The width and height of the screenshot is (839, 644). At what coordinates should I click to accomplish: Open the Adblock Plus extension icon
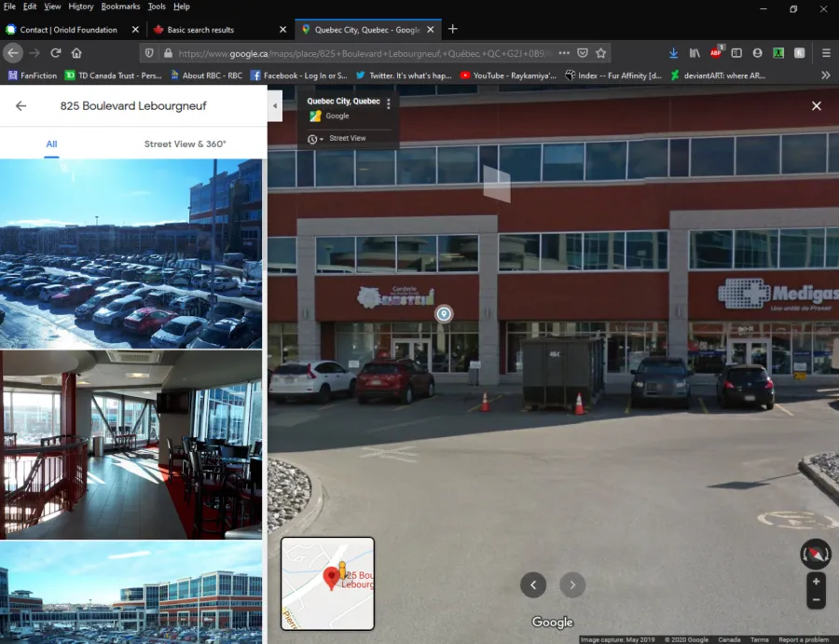(716, 52)
